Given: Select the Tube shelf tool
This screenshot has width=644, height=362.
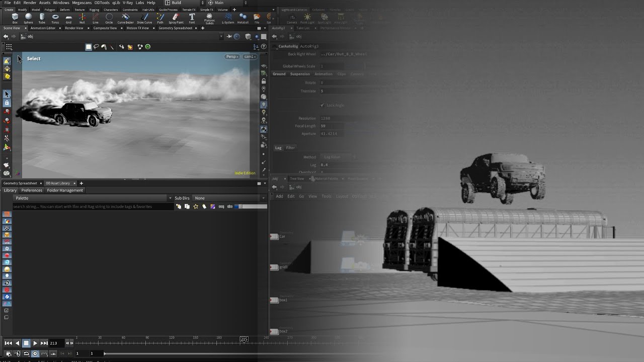Looking at the screenshot, I should [x=42, y=19].
